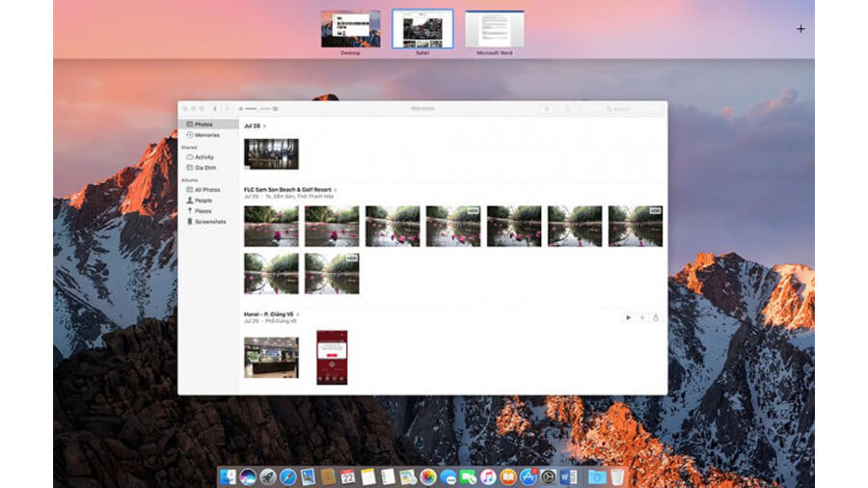Open Memories in the Photos sidebar
Viewport: 868px width, 488px height.
[x=206, y=135]
